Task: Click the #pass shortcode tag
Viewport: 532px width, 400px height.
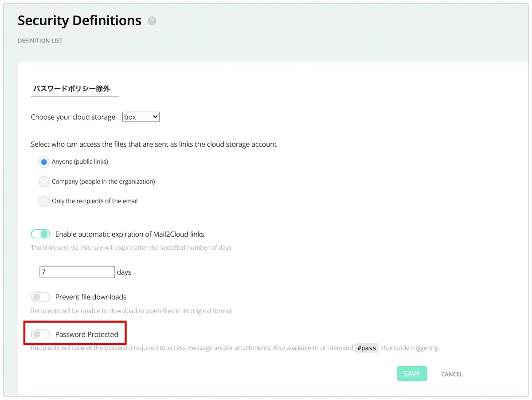Action: pos(367,348)
